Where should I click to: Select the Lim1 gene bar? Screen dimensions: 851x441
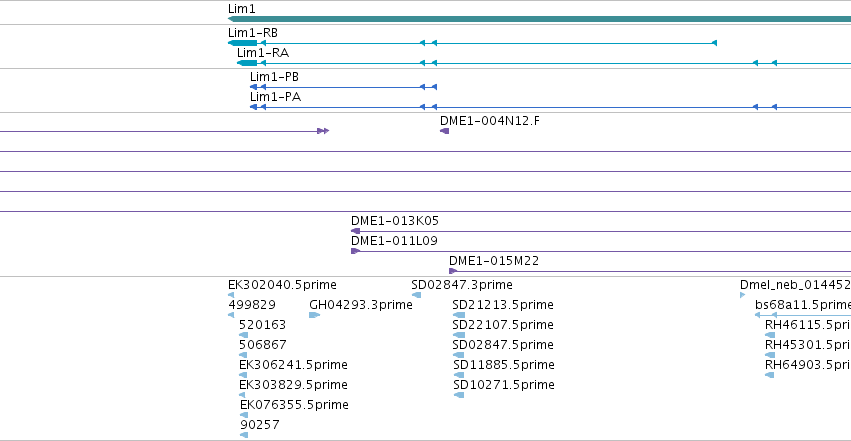tap(539, 19)
